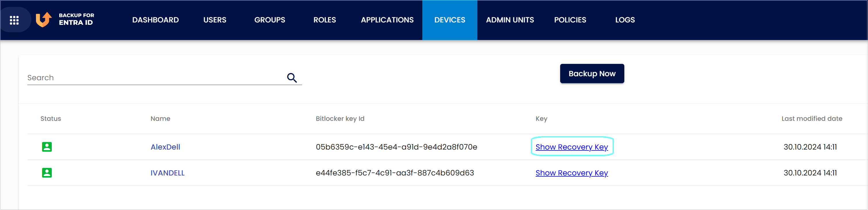Click IVANDELL's date 30.10.2024 14:11
Screen dimensions: 868x210
click(810, 173)
